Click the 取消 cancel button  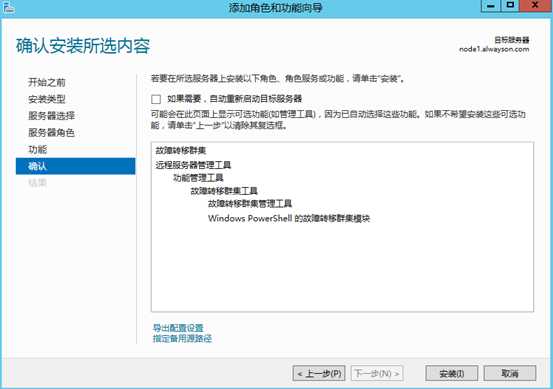pos(510,373)
